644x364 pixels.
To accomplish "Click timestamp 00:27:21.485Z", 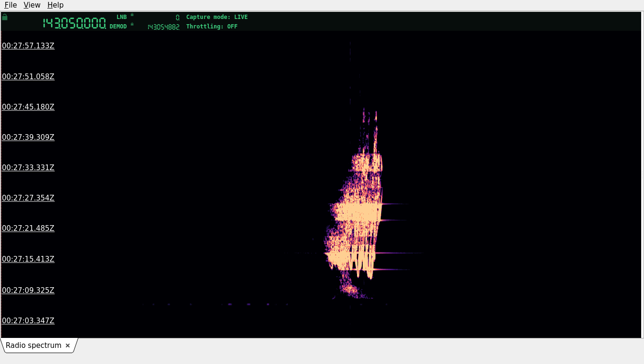I will click(x=28, y=228).
